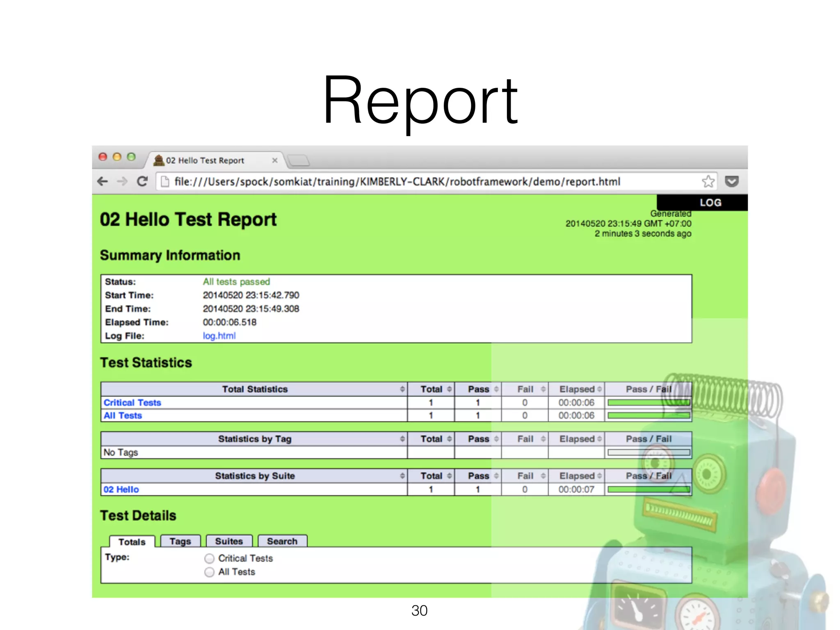The image size is (840, 630).
Task: Select the Critical Tests radio button
Action: [x=210, y=559]
